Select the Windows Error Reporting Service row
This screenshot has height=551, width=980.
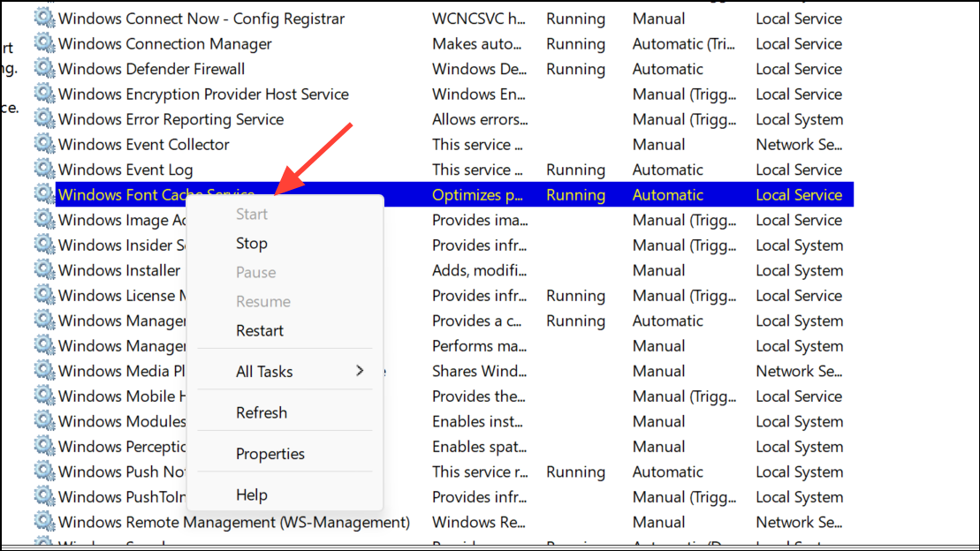click(171, 119)
